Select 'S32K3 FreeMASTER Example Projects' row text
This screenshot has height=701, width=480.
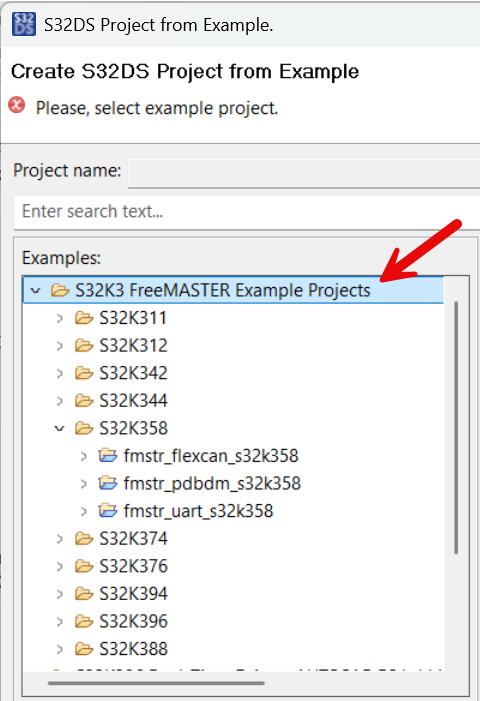[x=223, y=291]
